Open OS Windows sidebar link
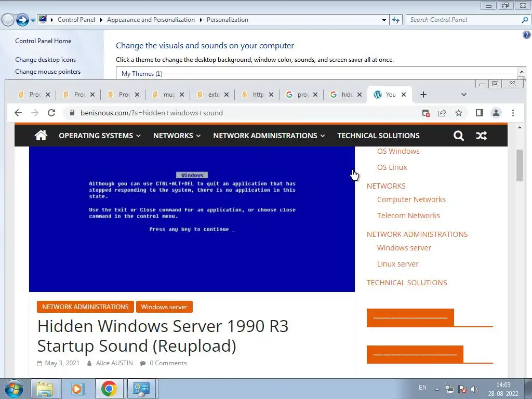Image resolution: width=532 pixels, height=399 pixels. [x=398, y=151]
